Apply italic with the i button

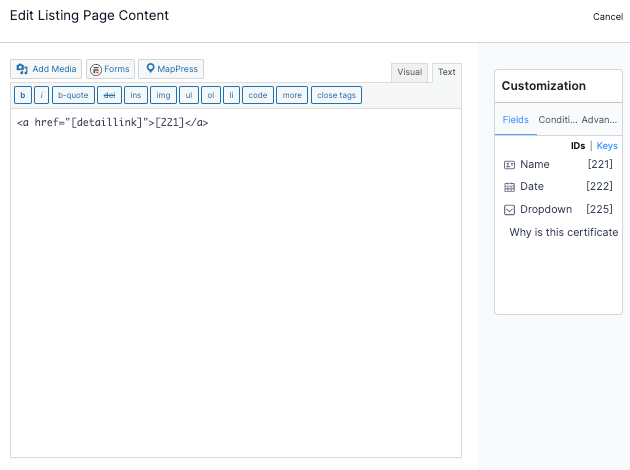point(41,95)
